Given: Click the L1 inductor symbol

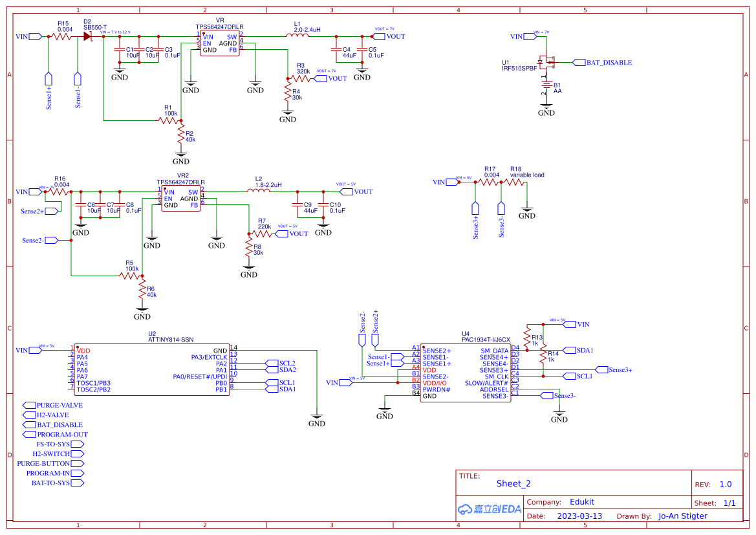Looking at the screenshot, I should point(297,35).
